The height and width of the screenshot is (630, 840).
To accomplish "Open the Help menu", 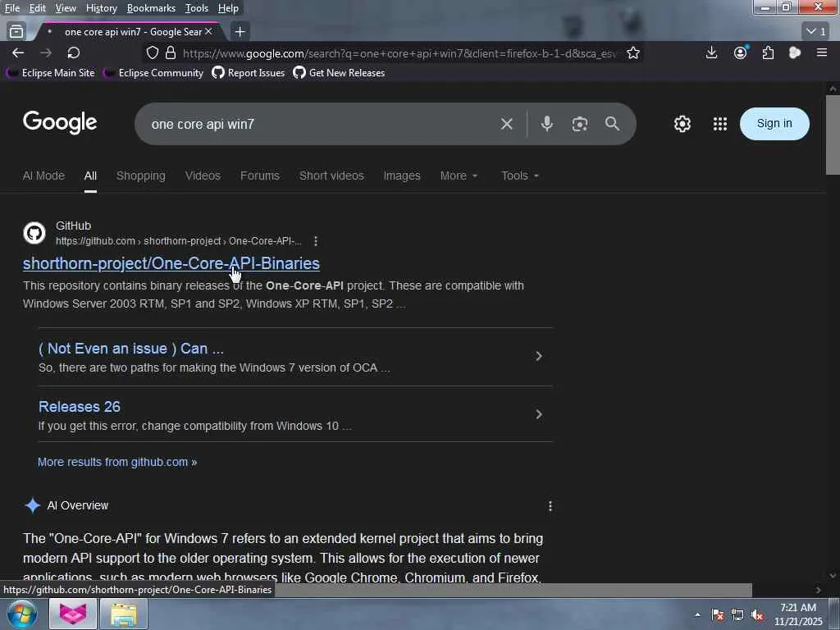I will (x=228, y=8).
